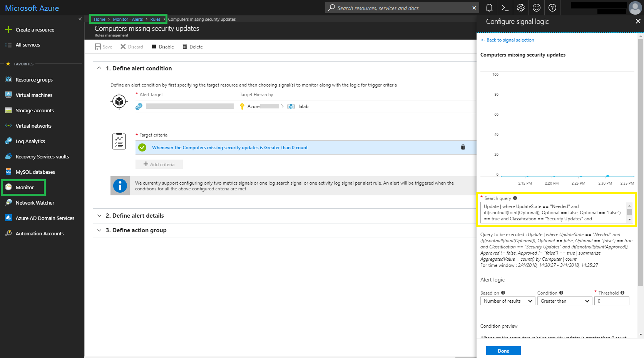Image resolution: width=644 pixels, height=358 pixels.
Task: Click scroll-down arrow of Search query box
Action: point(630,220)
